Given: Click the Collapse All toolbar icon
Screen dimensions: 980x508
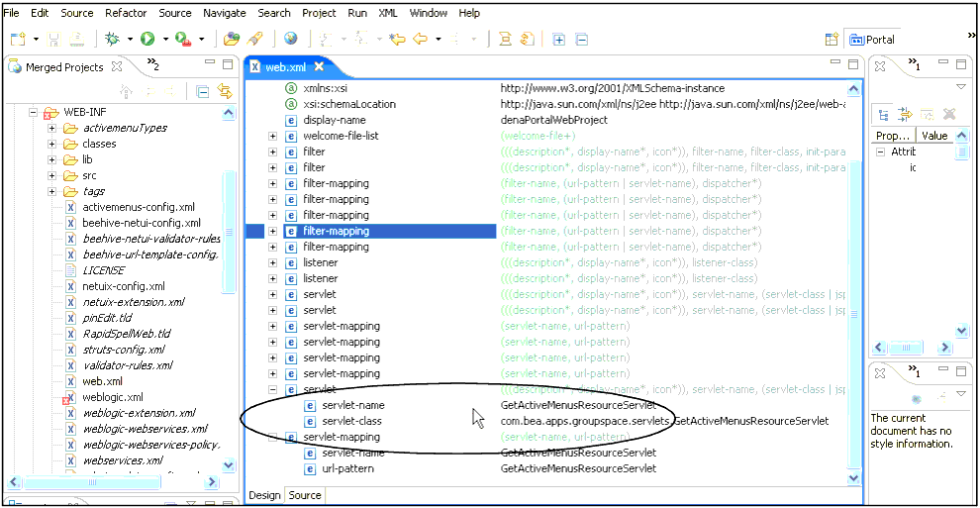Looking at the screenshot, I should tap(582, 40).
